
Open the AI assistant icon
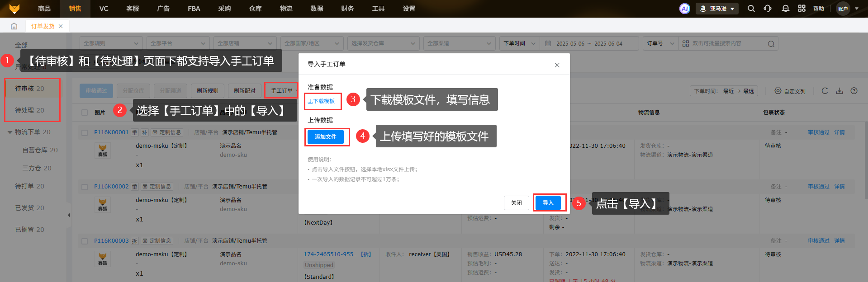[x=685, y=9]
